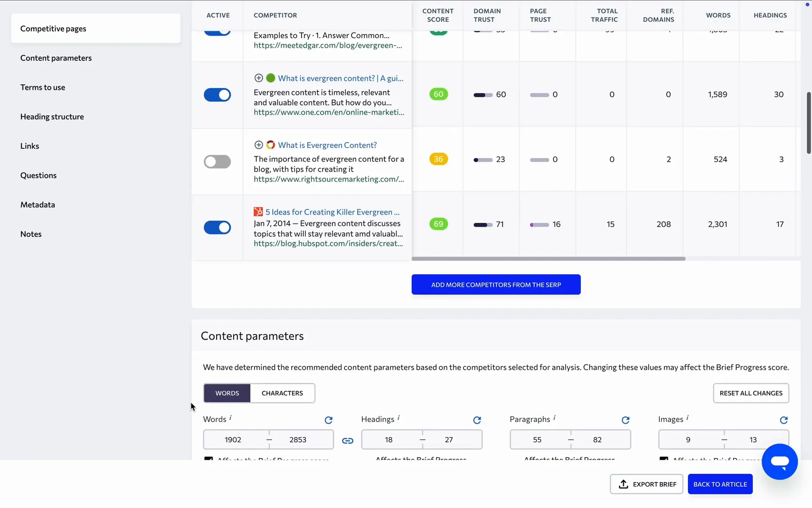This screenshot has width=812, height=508.
Task: Click the info icon next to Words
Action: 231,417
